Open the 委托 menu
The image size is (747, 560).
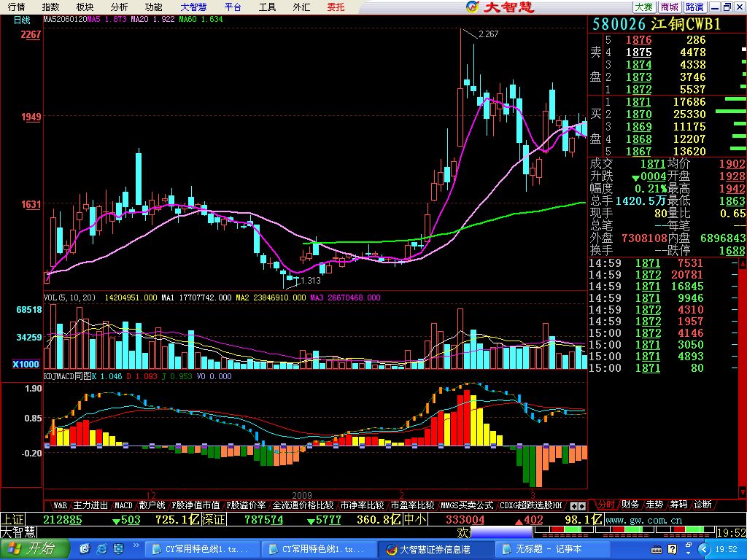point(336,7)
